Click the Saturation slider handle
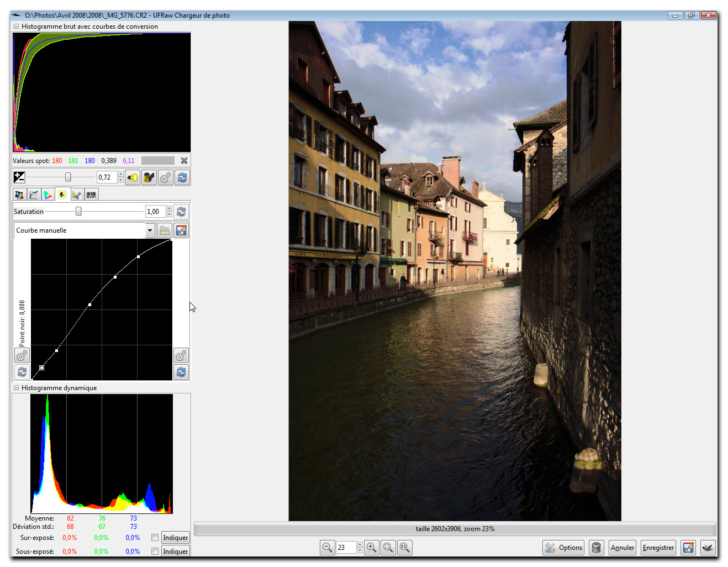The image size is (728, 567). tap(78, 211)
